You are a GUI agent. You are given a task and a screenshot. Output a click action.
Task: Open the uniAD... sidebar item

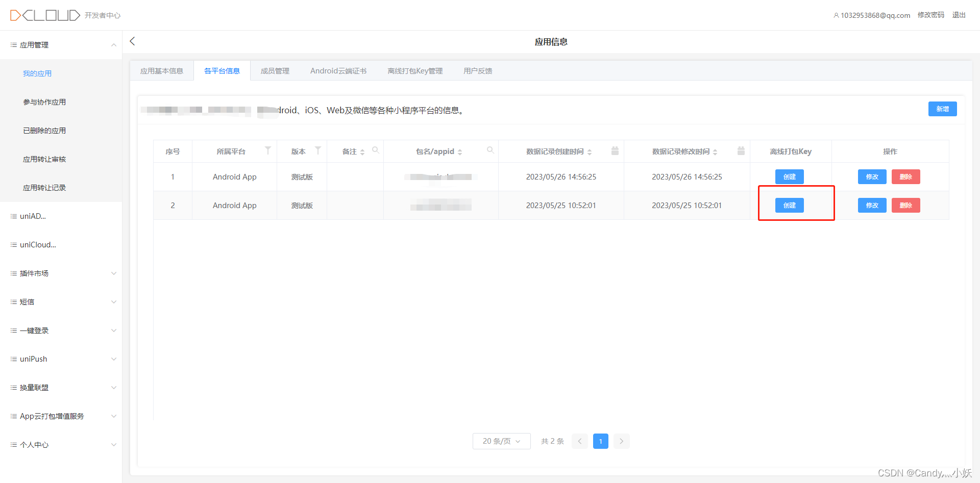tap(61, 216)
